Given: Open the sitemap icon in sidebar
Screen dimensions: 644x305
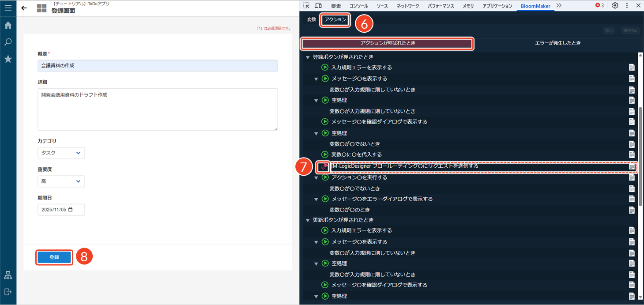Looking at the screenshot, I should coord(8,275).
